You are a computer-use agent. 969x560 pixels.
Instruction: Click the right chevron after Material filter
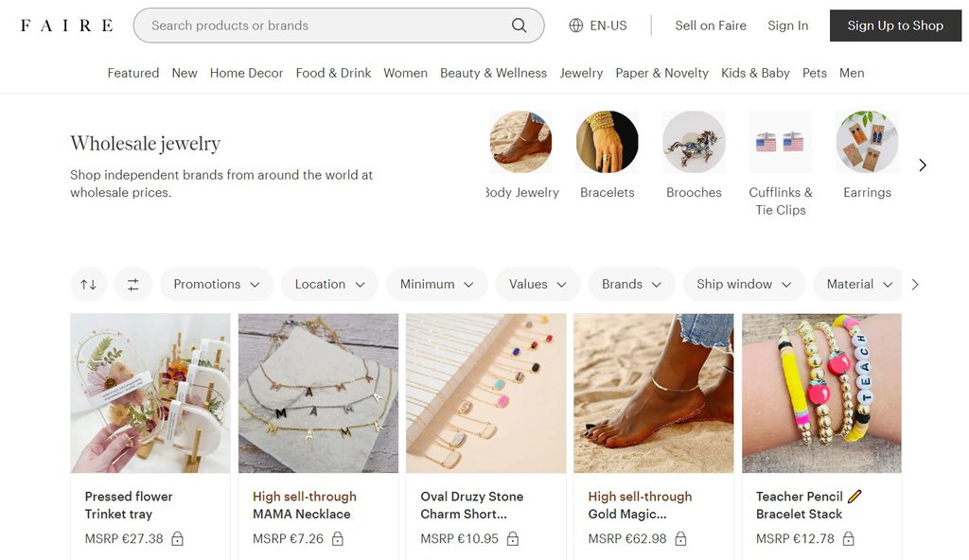pyautogui.click(x=915, y=284)
